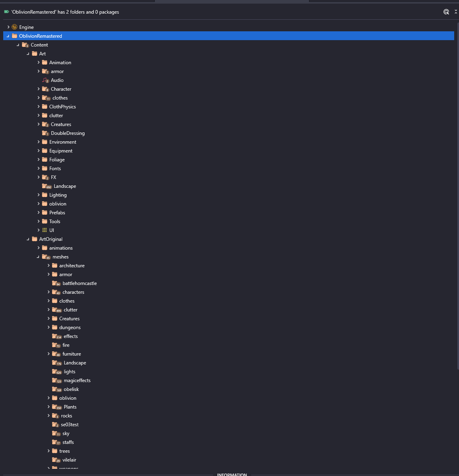Image resolution: width=459 pixels, height=476 pixels.
Task: Expand the Animation folder chevron
Action: click(x=39, y=62)
